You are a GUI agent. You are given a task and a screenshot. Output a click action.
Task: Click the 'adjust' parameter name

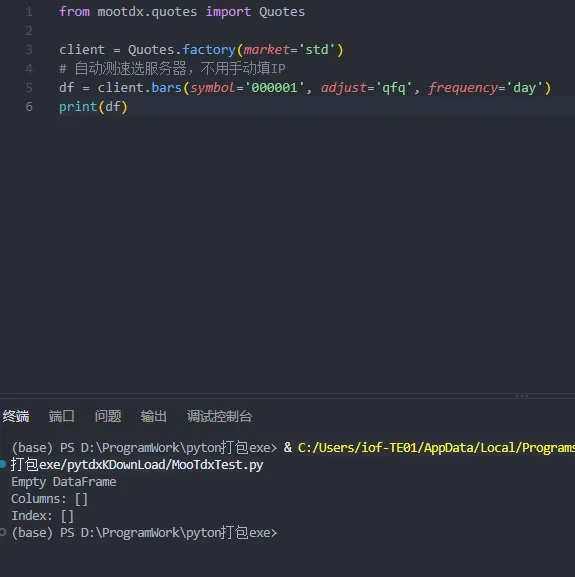click(x=344, y=88)
